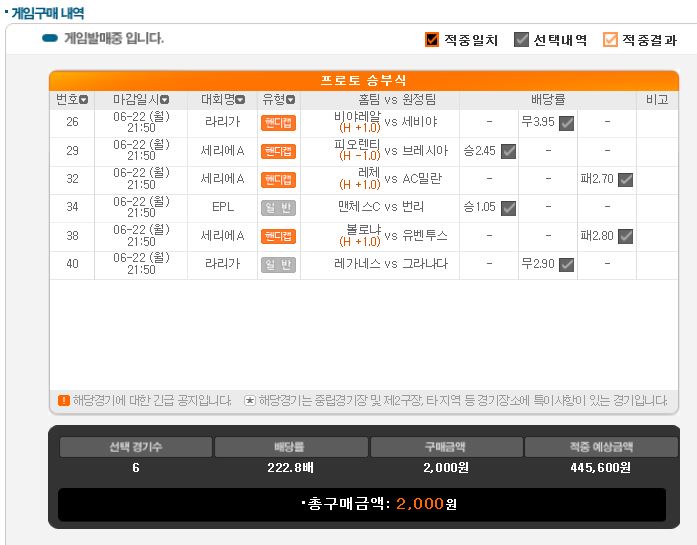Screen dimensions: 697x545
Task: Click the 핸디캡 badge in row 26
Action: click(278, 123)
